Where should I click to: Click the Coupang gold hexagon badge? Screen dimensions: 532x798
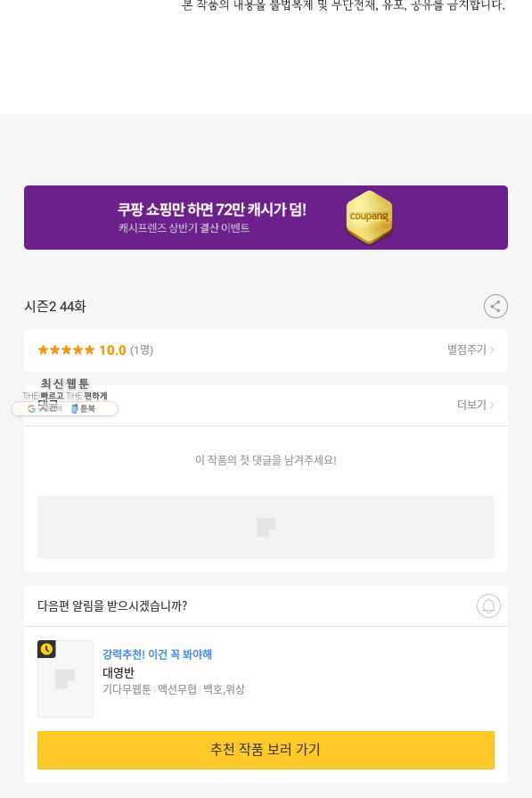[x=369, y=218]
